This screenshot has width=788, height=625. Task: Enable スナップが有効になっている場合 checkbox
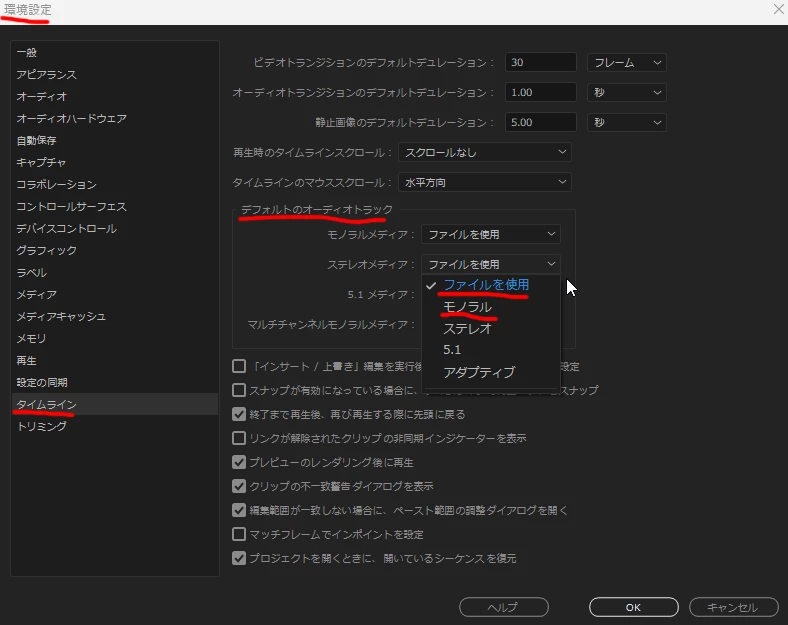click(239, 390)
